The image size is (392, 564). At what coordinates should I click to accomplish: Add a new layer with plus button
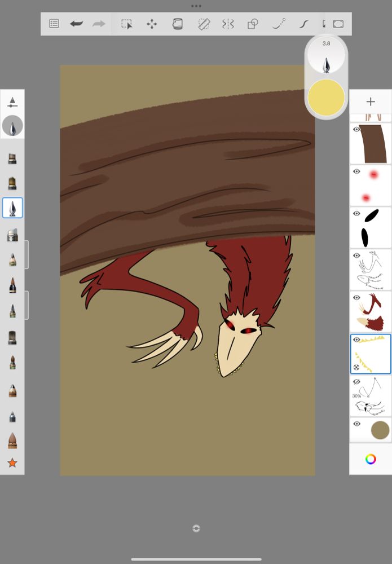point(371,102)
